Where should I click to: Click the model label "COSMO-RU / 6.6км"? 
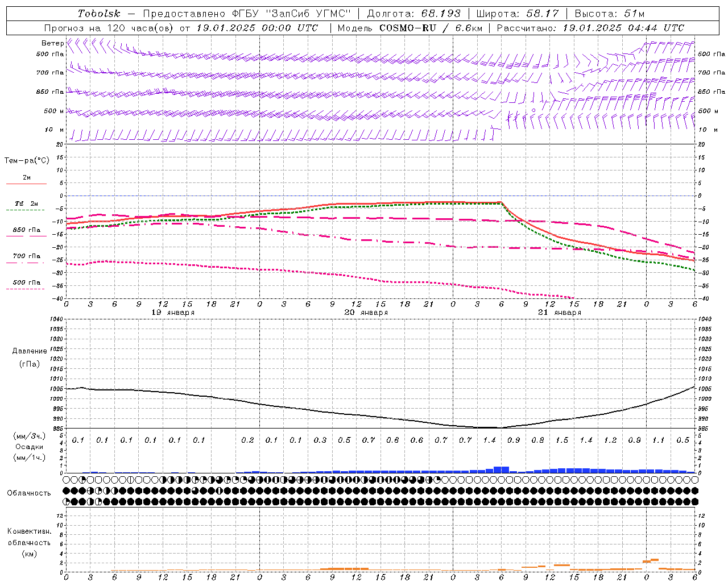point(430,28)
